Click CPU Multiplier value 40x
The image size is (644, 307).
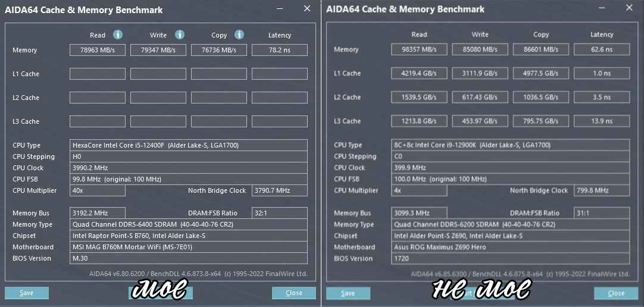98,190
